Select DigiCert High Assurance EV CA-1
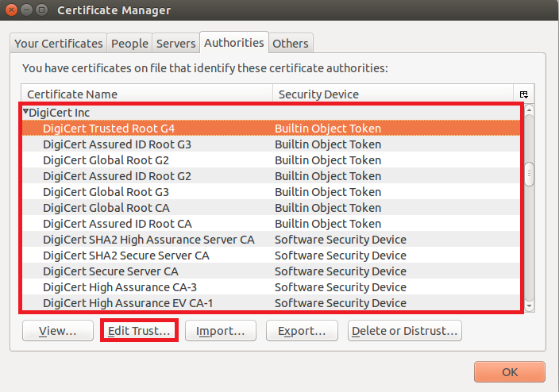The width and height of the screenshot is (559, 392). 271,303
